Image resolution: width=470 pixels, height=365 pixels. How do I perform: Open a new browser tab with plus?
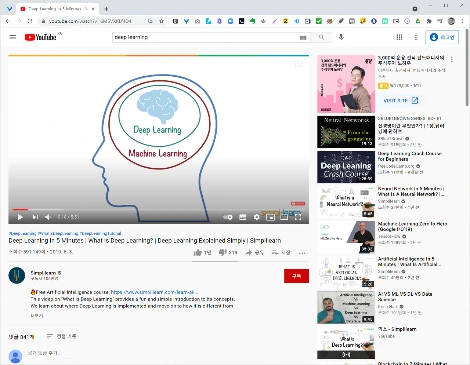pos(106,9)
